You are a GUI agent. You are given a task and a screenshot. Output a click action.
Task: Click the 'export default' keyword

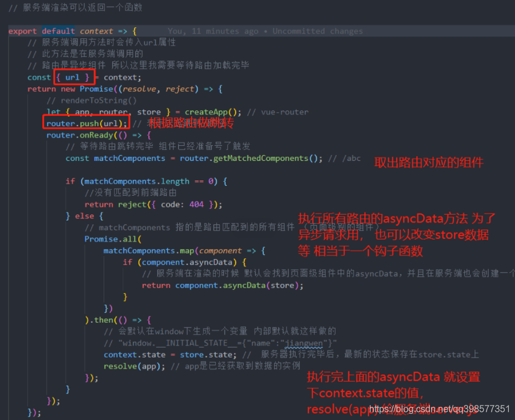(41, 31)
